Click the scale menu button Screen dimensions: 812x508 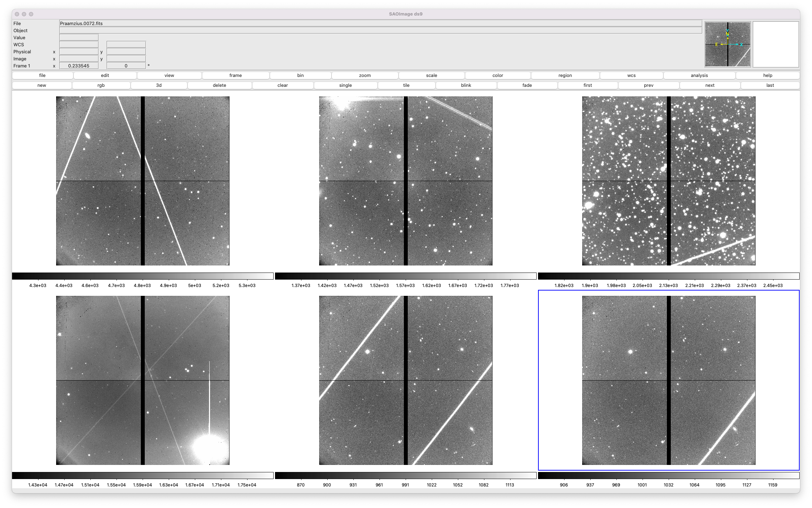point(431,75)
